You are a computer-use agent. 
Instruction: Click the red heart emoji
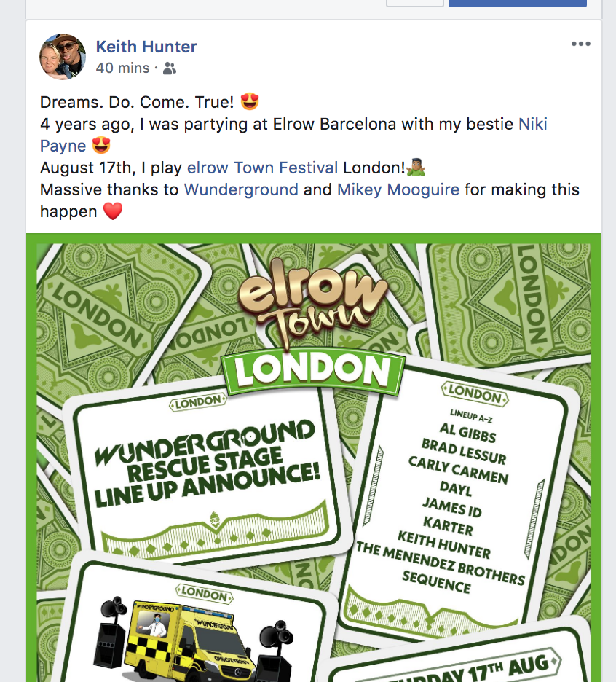pyautogui.click(x=113, y=212)
